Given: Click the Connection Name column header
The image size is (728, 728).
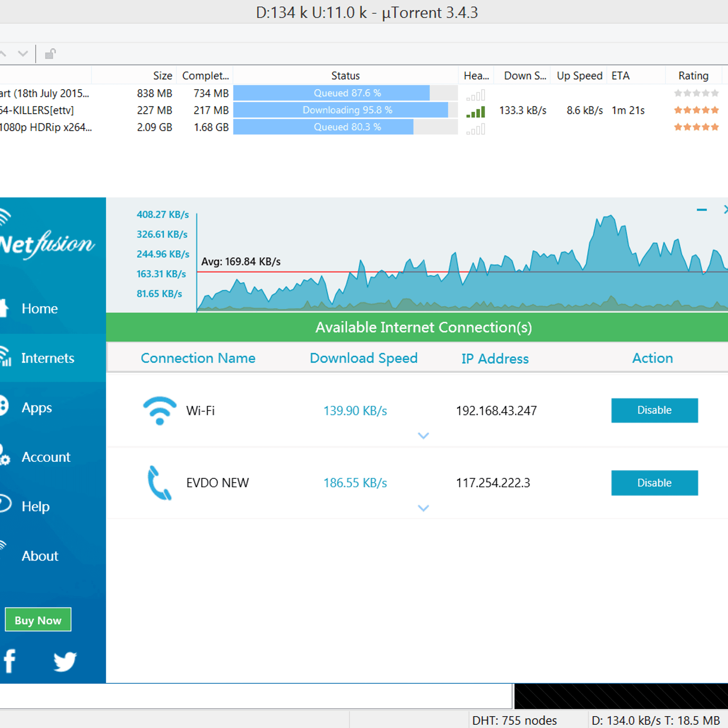Looking at the screenshot, I should tap(198, 358).
